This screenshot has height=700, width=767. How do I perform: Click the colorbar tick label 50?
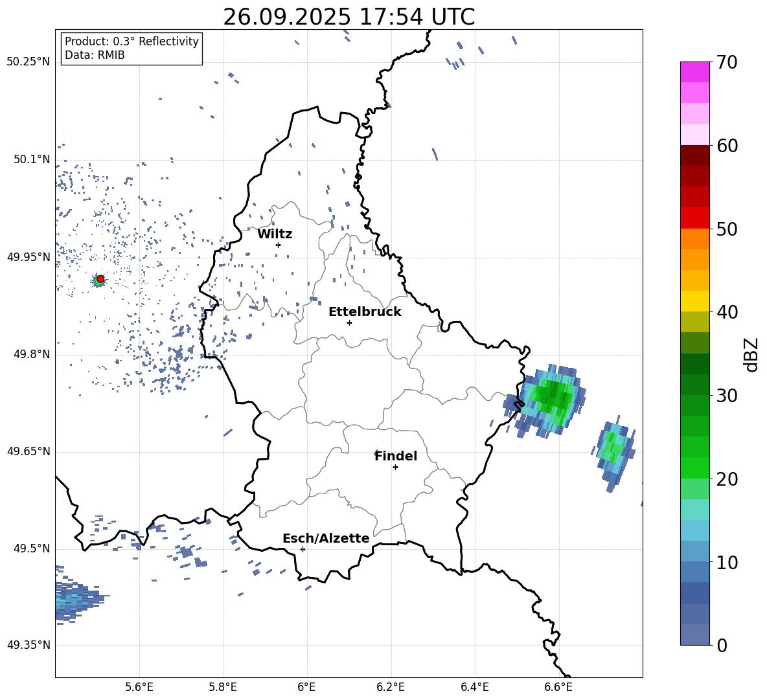[727, 229]
